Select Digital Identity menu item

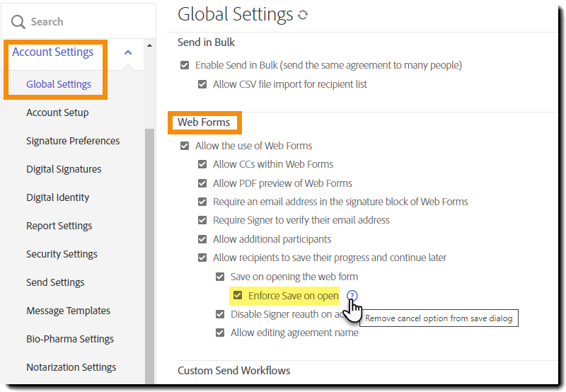pos(57,197)
